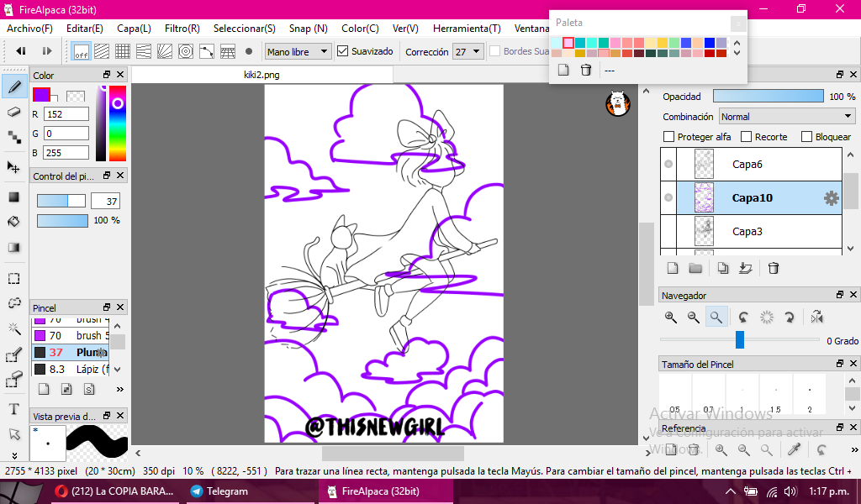
Task: Select the Text tool
Action: [14, 409]
